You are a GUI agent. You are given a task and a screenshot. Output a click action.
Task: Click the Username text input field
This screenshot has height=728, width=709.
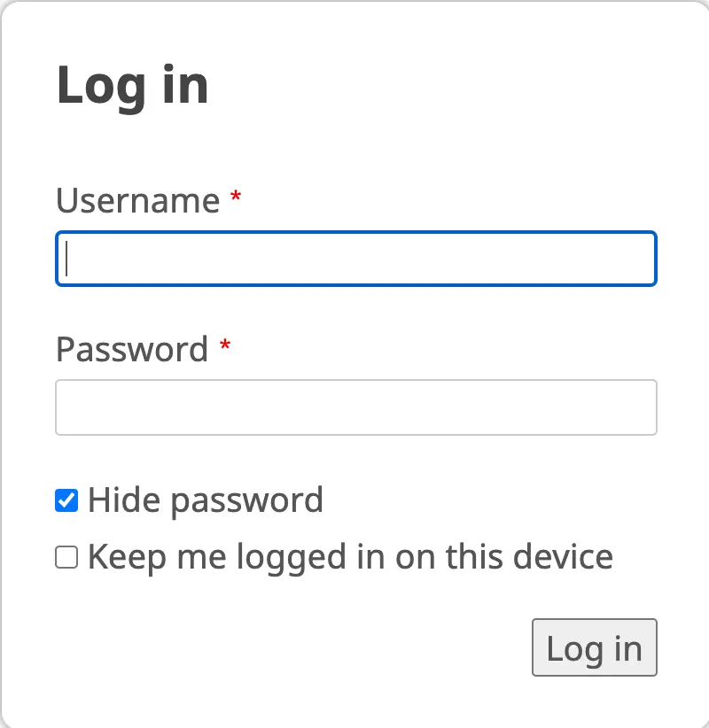click(x=355, y=259)
